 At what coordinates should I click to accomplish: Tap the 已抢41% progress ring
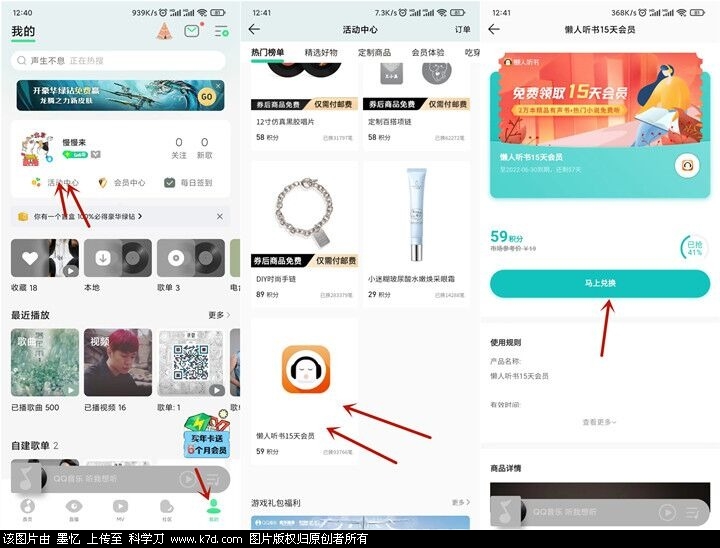(694, 248)
